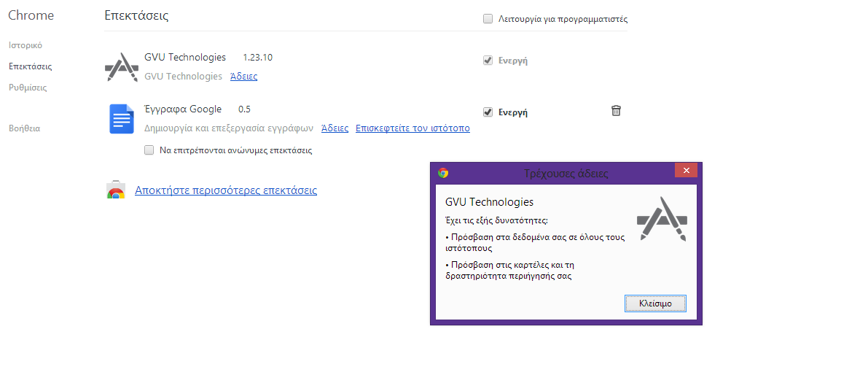Screen dimensions: 868x375
Task: Toggle Ενεργή checkbox for GVU Technologies
Action: 488,61
